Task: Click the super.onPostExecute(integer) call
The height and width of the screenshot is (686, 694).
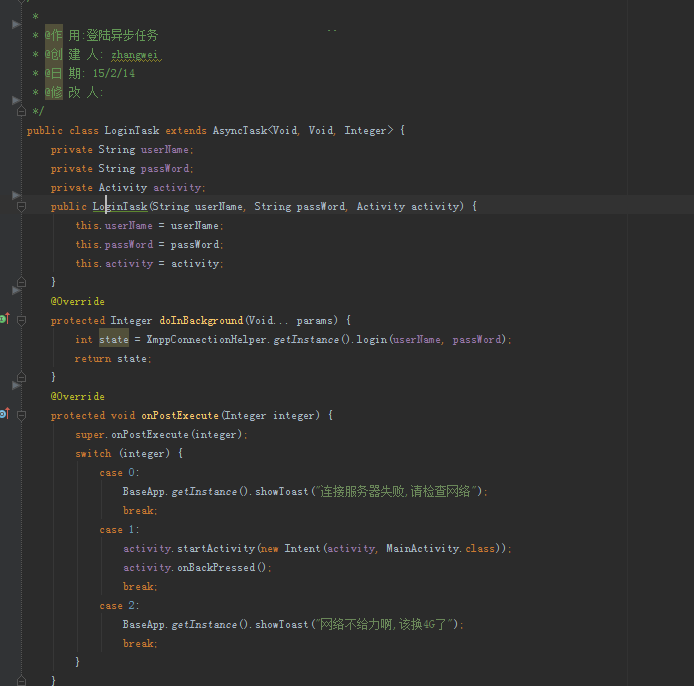Action: click(x=161, y=435)
